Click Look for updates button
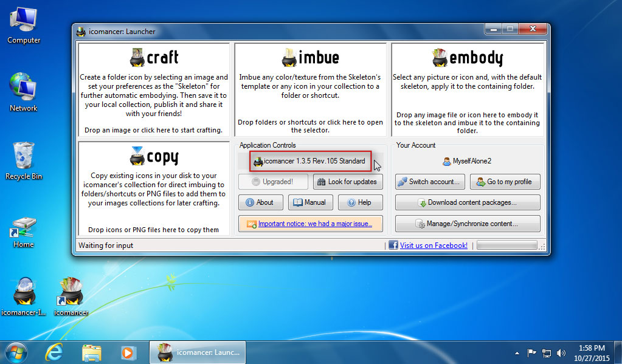The image size is (622, 364). coord(348,182)
